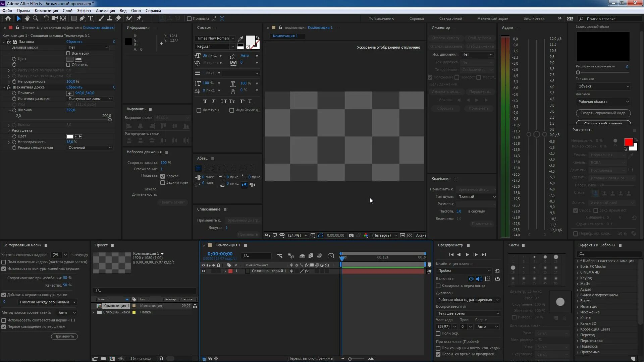Open the Анимация menu

click(105, 11)
